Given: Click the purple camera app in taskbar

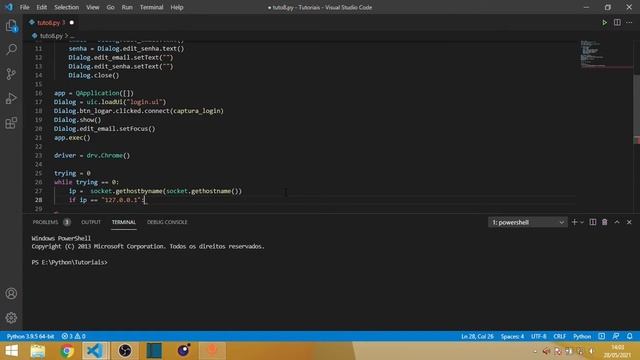Looking at the screenshot, I should click(x=183, y=351).
